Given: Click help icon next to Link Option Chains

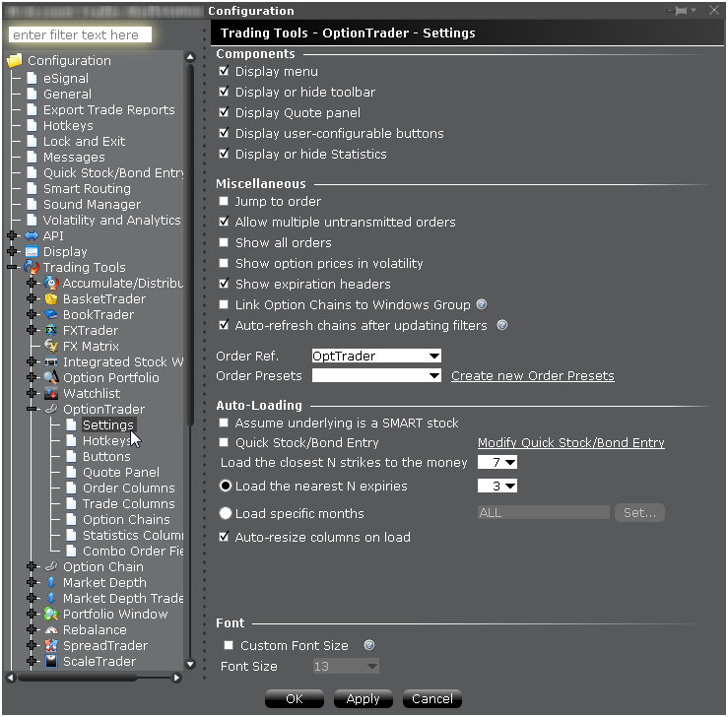Looking at the screenshot, I should (x=482, y=304).
